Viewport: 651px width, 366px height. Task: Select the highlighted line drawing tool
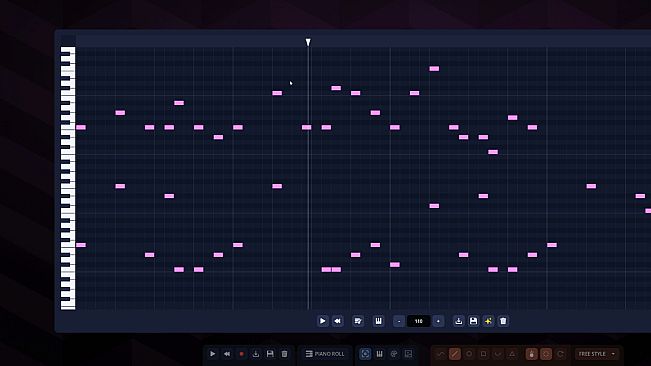click(455, 354)
